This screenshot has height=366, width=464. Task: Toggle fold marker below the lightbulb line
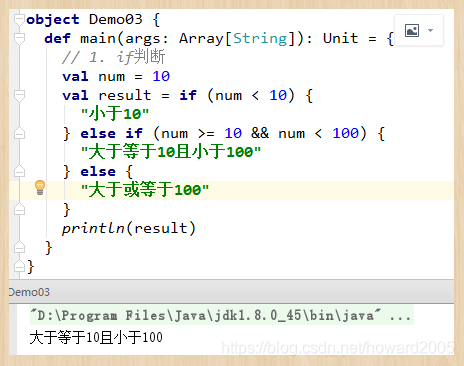tap(19, 209)
